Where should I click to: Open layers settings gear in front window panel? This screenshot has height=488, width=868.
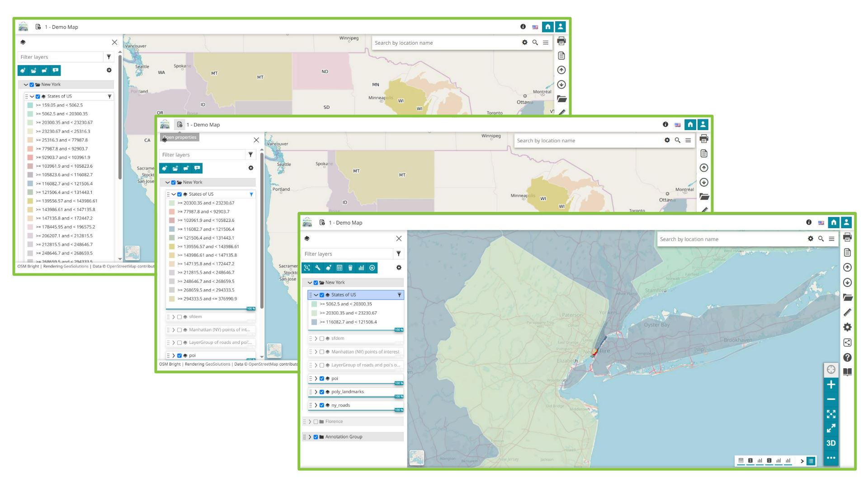(x=399, y=267)
